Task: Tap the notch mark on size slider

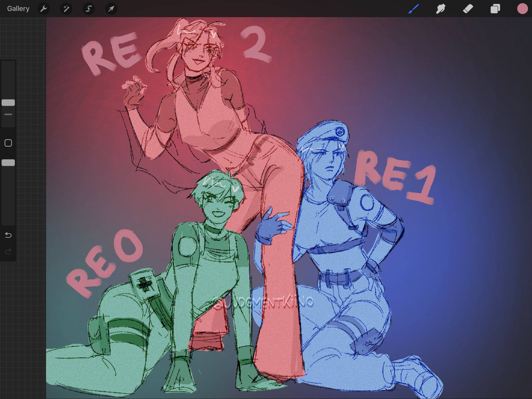Action: pyautogui.click(x=8, y=114)
